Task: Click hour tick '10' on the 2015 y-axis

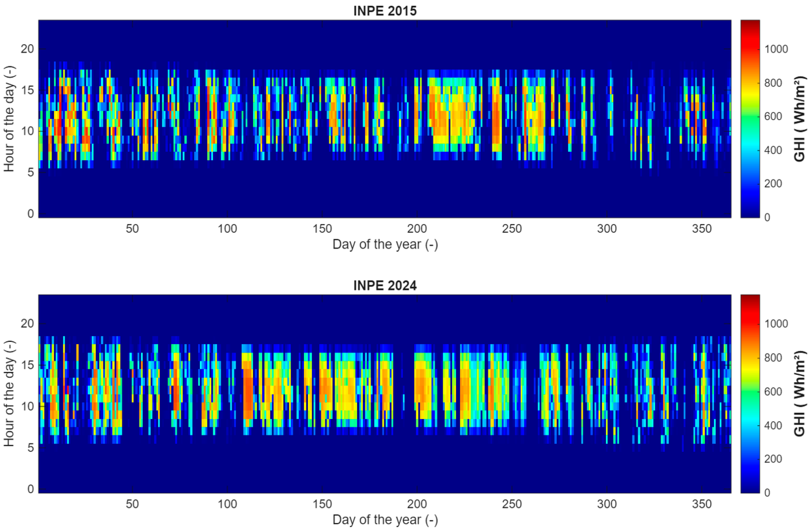Action: [x=27, y=131]
